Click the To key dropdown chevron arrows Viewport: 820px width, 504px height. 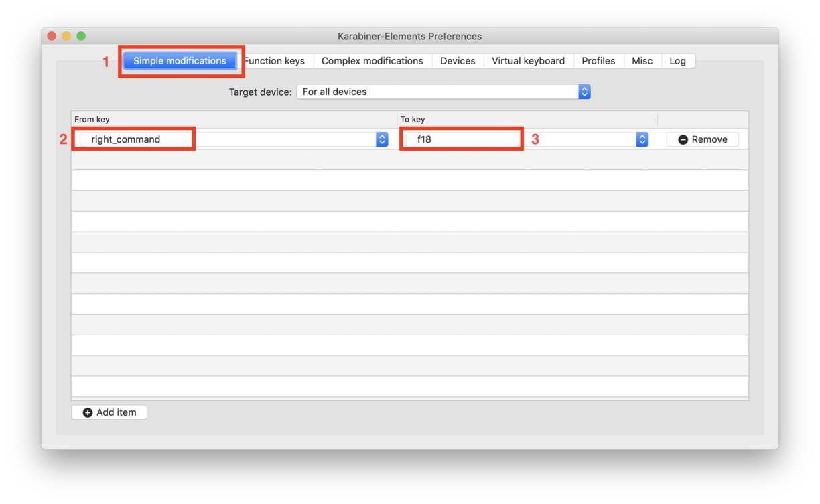coord(642,139)
